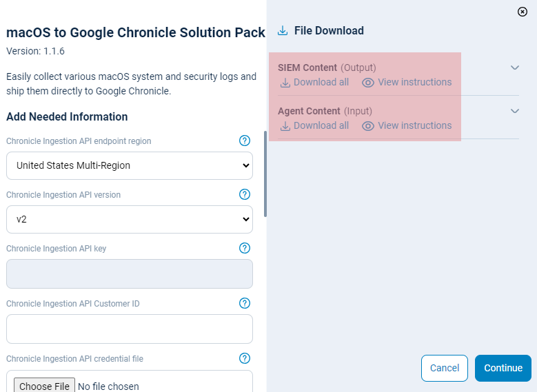Image resolution: width=537 pixels, height=392 pixels.
Task: Expand the Agent Content section chevron
Action: [x=514, y=111]
